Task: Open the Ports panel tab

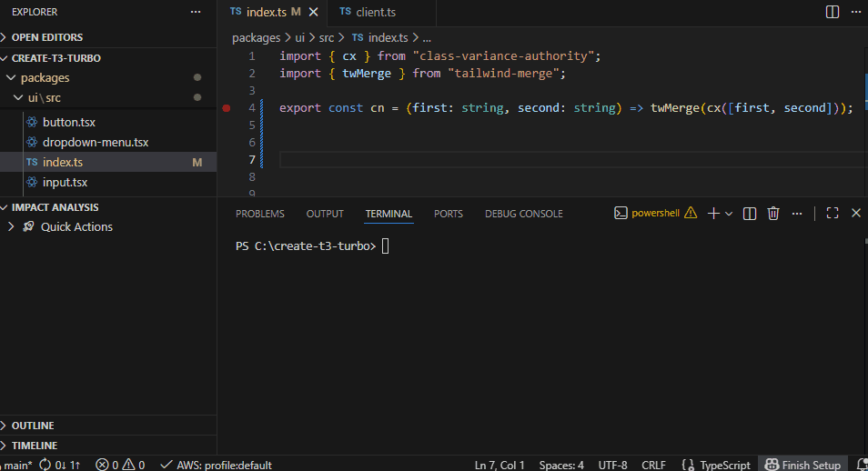Action: [449, 214]
